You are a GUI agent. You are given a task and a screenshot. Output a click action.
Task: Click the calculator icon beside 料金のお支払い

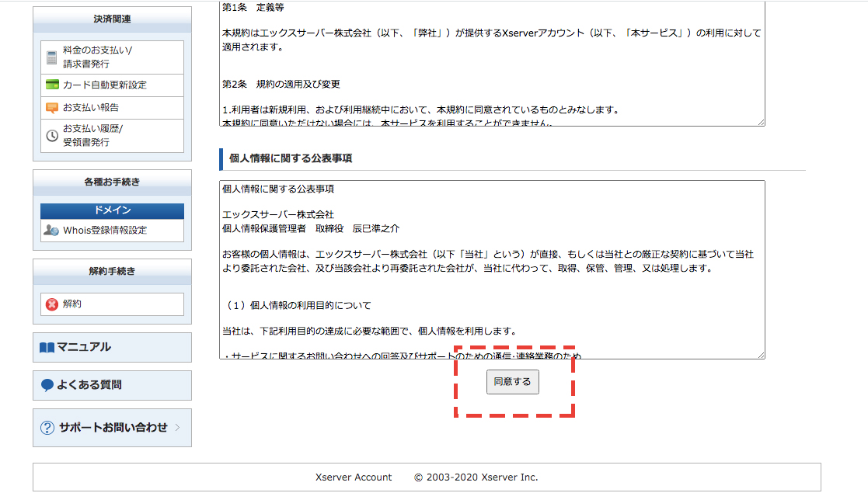52,57
